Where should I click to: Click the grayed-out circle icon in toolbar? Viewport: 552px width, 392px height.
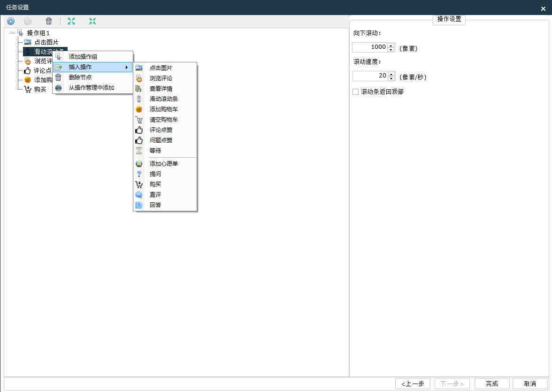pyautogui.click(x=28, y=21)
